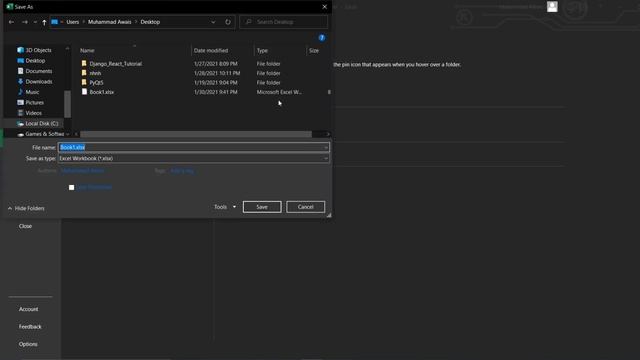Screen dimensions: 640x360
Task: Collapse the pane with Hide Folders
Action: [26, 209]
